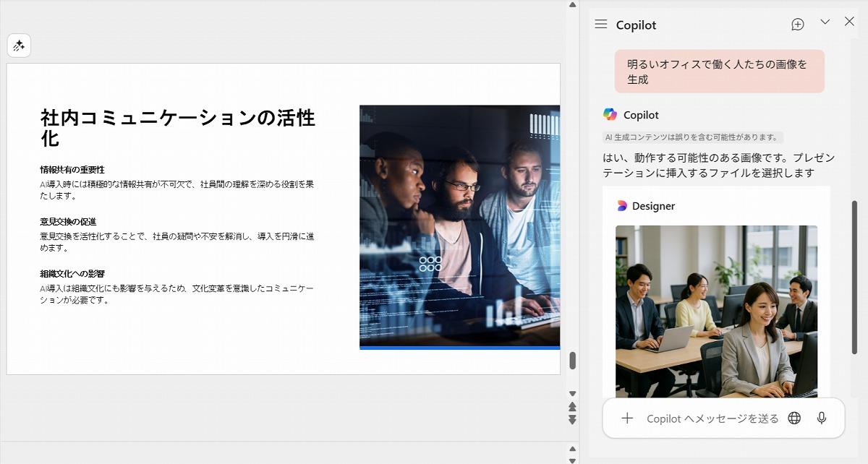Close the Copilot pane
The width and height of the screenshot is (868, 464).
(850, 22)
